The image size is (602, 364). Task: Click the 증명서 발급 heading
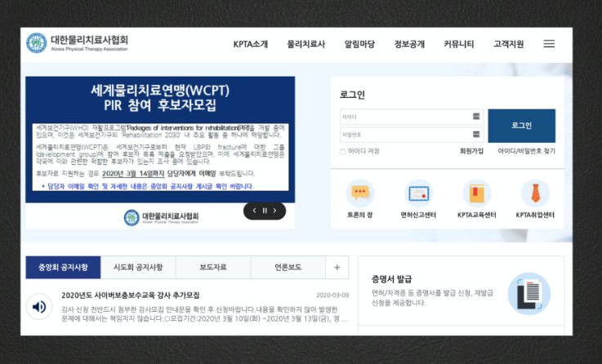tap(391, 279)
